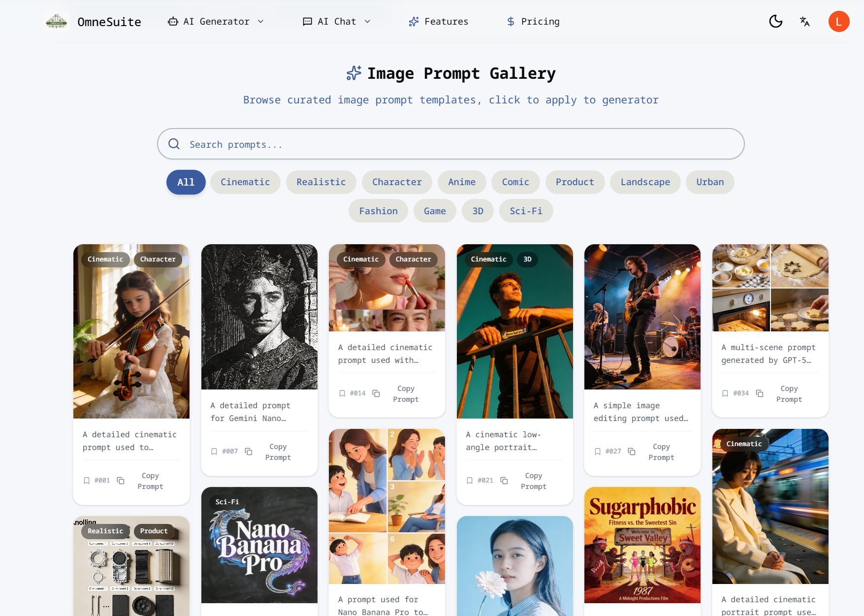864x616 pixels.
Task: Click the OmneSuite logo icon
Action: click(57, 22)
